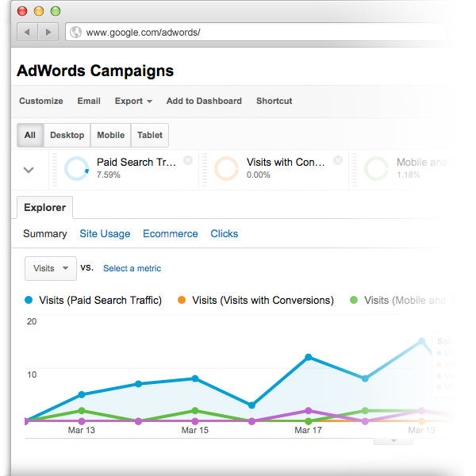Click the Mar 17 axis label
This screenshot has height=476, width=476.
click(x=308, y=430)
